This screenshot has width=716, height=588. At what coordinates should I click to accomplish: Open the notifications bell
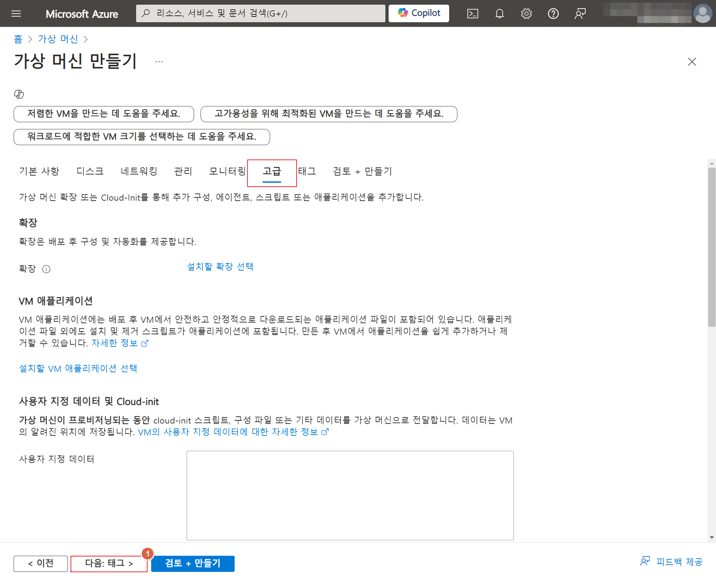(499, 14)
